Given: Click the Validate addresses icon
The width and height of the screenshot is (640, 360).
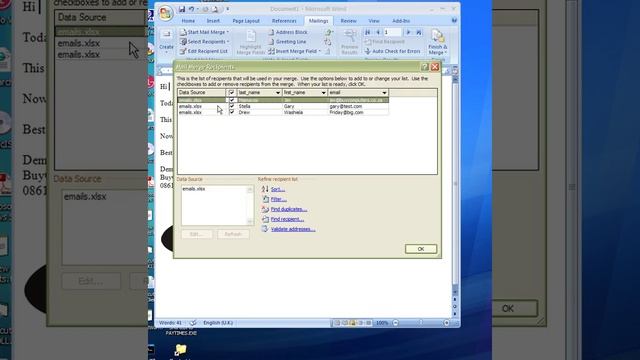Looking at the screenshot, I should 265,229.
